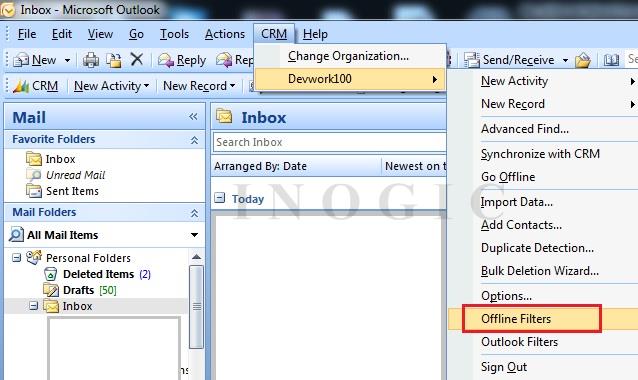Click the Delete X icon
The image size is (638, 380).
pyautogui.click(x=137, y=60)
